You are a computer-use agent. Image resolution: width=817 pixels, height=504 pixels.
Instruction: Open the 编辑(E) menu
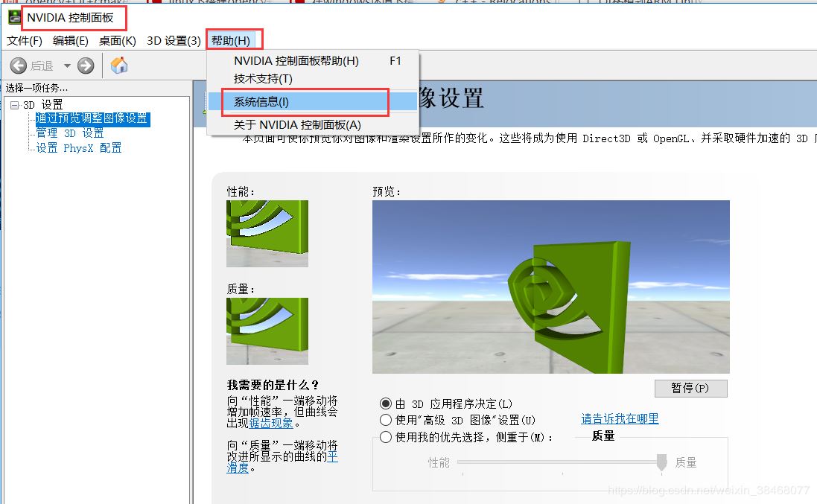point(70,41)
